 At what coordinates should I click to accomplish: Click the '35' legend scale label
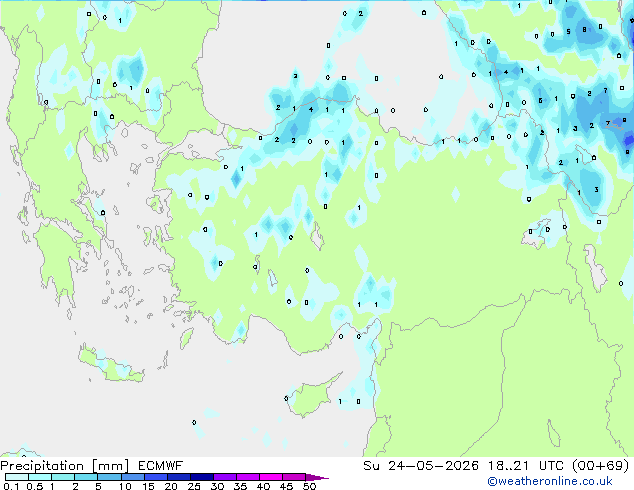tap(240, 486)
